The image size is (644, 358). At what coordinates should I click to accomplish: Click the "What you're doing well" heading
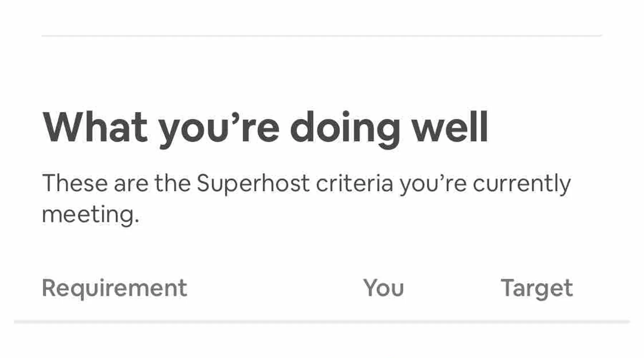(x=265, y=128)
